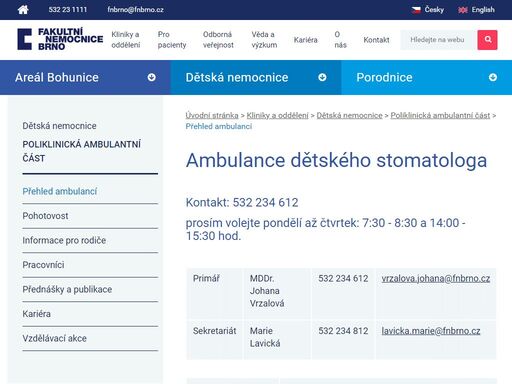Select the Porodnice tab
The width and height of the screenshot is (512, 384).
[x=427, y=77]
